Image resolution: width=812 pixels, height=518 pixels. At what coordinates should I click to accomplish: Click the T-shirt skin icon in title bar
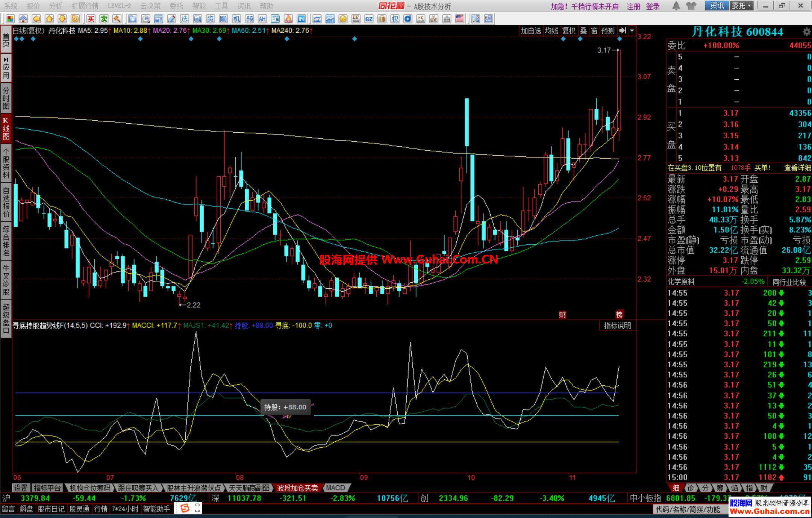tap(691, 6)
